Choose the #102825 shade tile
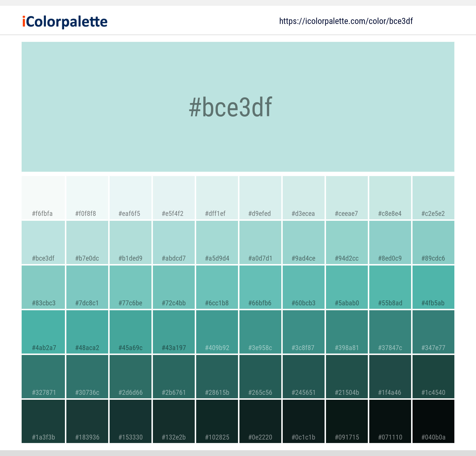476x456 pixels. pyautogui.click(x=217, y=421)
